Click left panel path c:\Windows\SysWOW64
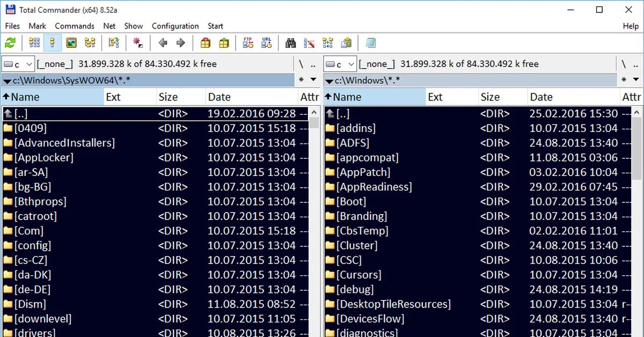Screen dimensions: 644x337 [x=148, y=80]
